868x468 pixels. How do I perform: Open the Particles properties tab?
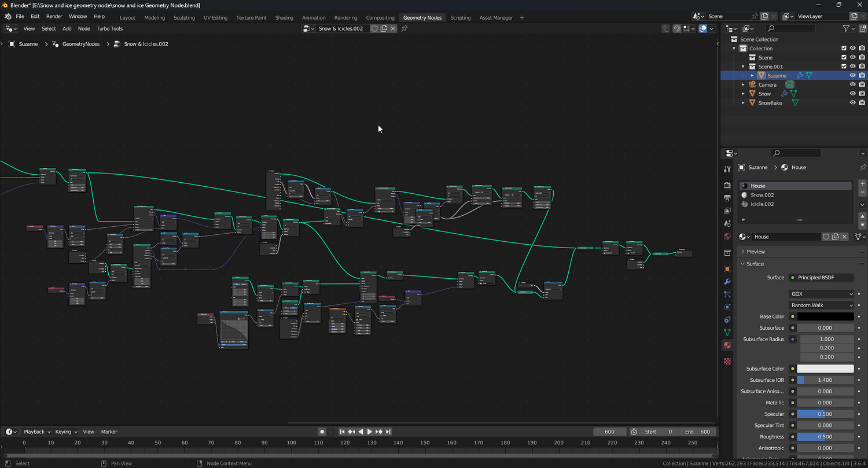point(727,294)
